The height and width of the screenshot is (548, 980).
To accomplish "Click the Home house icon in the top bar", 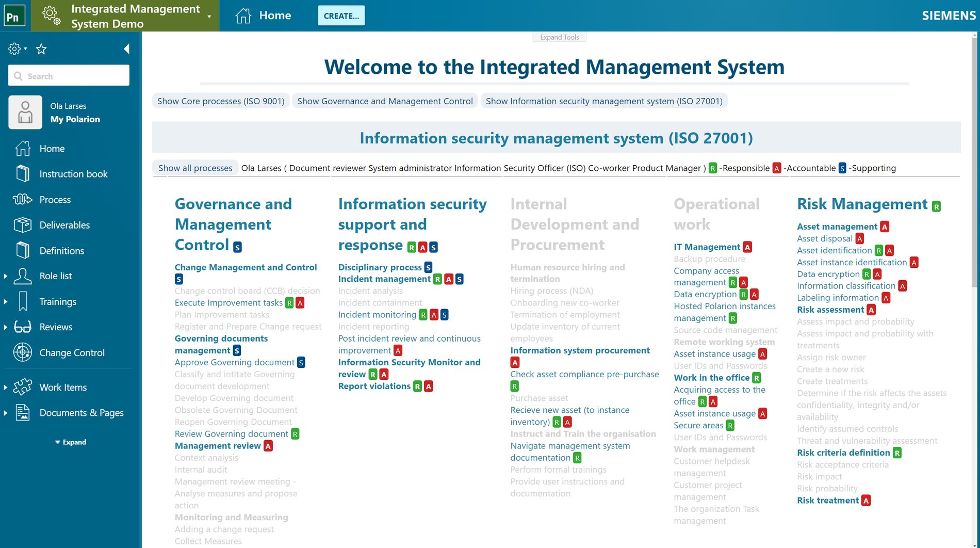I will click(x=243, y=16).
